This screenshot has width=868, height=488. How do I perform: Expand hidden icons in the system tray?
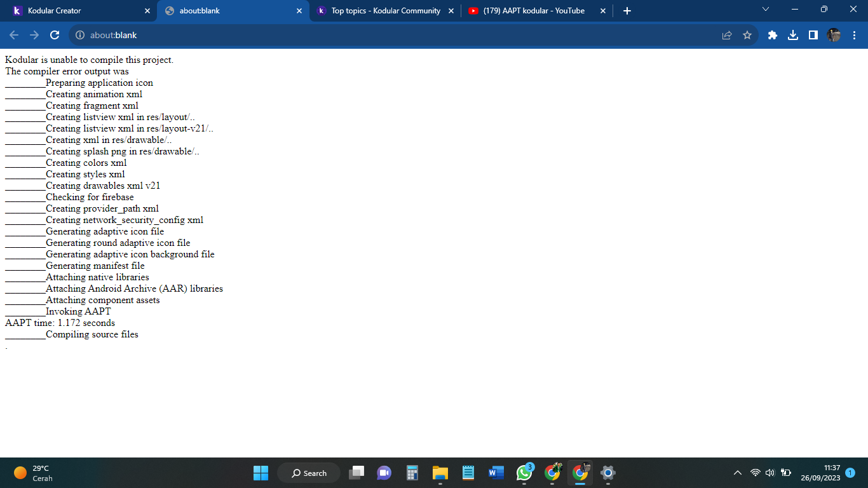pos(738,473)
